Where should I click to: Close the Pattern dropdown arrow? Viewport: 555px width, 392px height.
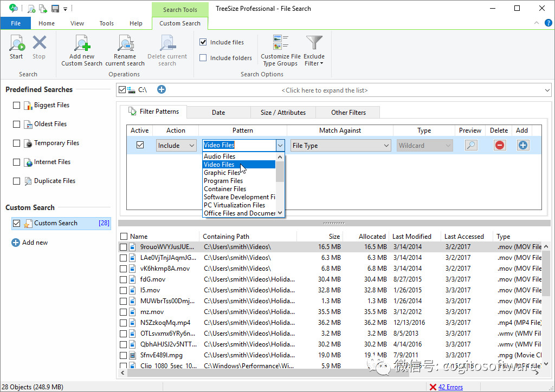(x=280, y=145)
